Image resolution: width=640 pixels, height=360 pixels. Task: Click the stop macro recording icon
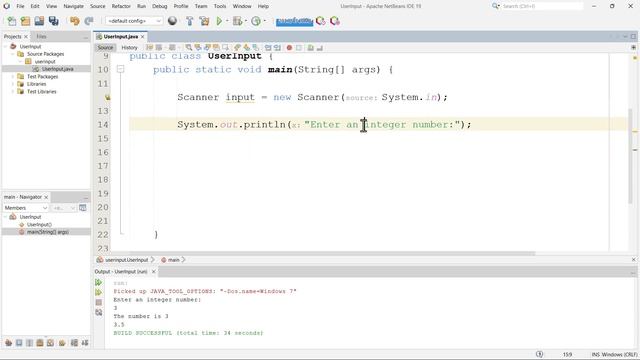299,48
